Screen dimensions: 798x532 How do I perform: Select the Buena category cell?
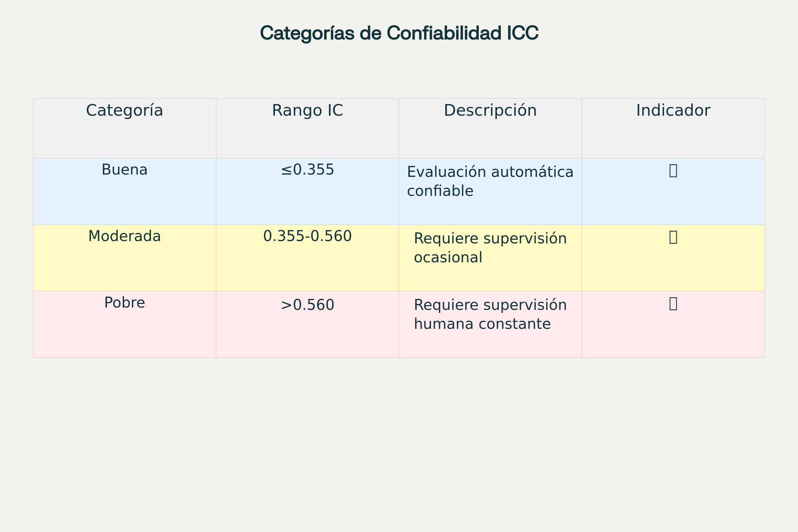124,170
